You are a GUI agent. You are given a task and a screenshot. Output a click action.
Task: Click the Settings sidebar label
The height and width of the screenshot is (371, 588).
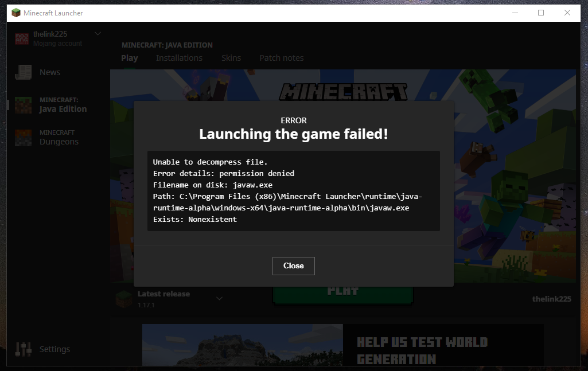click(x=54, y=349)
